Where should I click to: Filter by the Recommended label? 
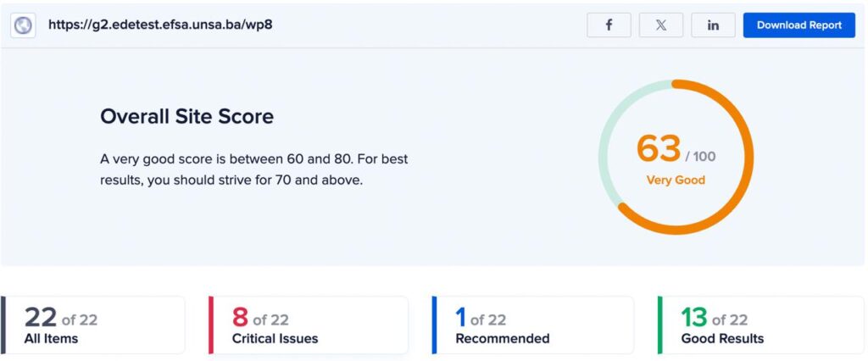tap(502, 338)
